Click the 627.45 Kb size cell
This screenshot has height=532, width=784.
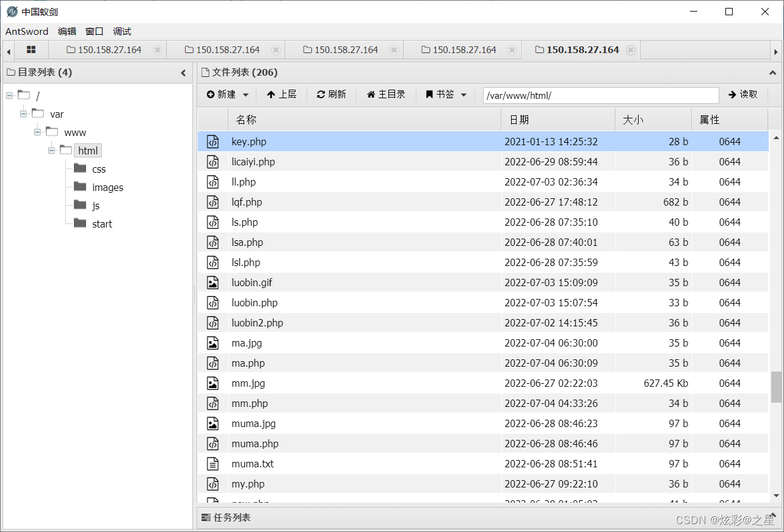(x=666, y=383)
